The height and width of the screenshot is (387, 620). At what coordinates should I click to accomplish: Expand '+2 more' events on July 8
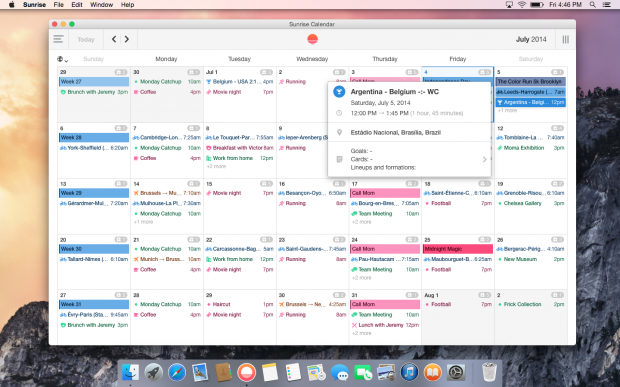point(216,166)
